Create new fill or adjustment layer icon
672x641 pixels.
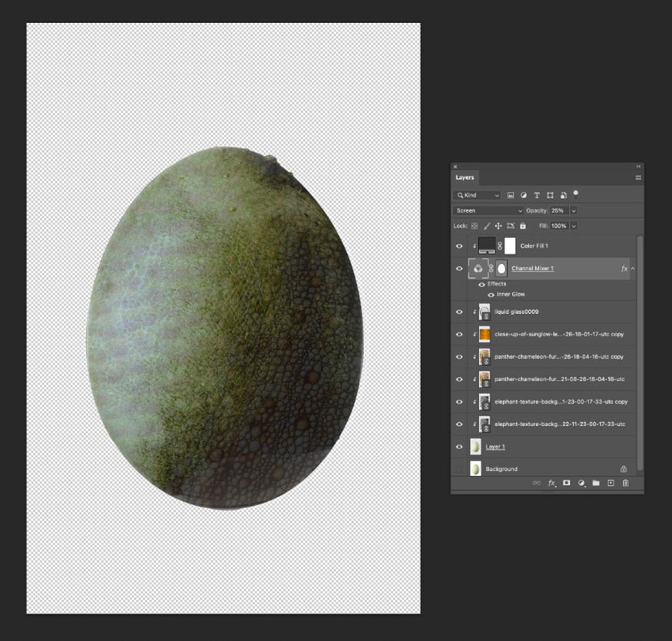(x=581, y=483)
